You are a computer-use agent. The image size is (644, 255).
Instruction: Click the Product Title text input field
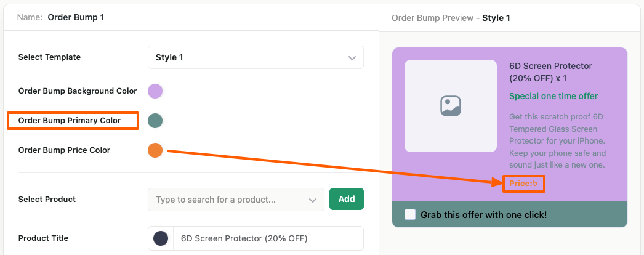pyautogui.click(x=265, y=238)
